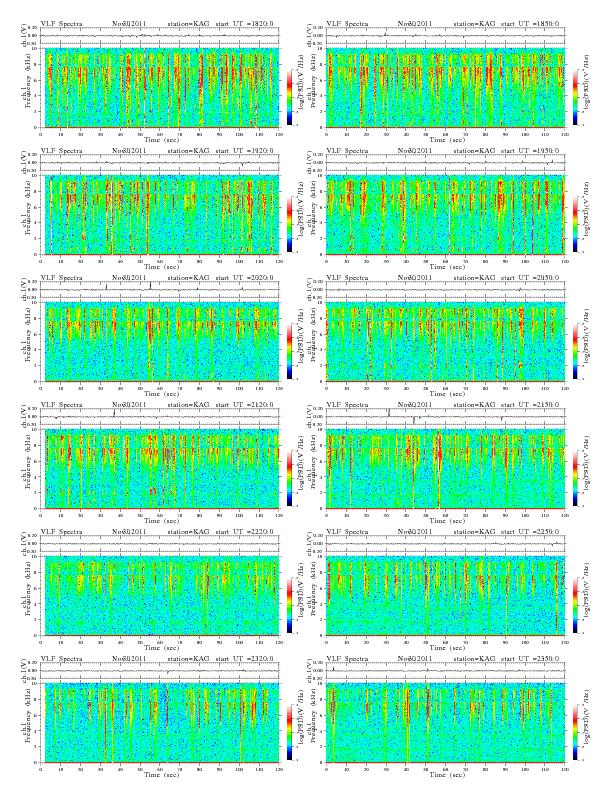Open the spectrogram for start UT 2220
The width and height of the screenshot is (612, 792).
click(x=160, y=596)
